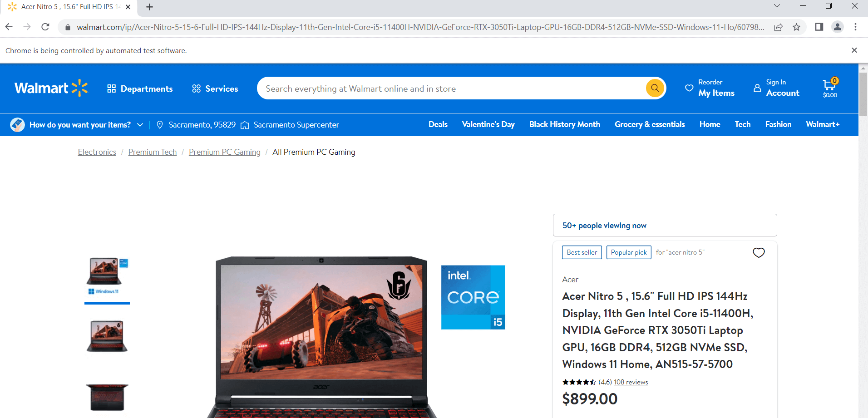The width and height of the screenshot is (868, 418).
Task: Click the Walmart spark logo
Action: pyautogui.click(x=51, y=88)
